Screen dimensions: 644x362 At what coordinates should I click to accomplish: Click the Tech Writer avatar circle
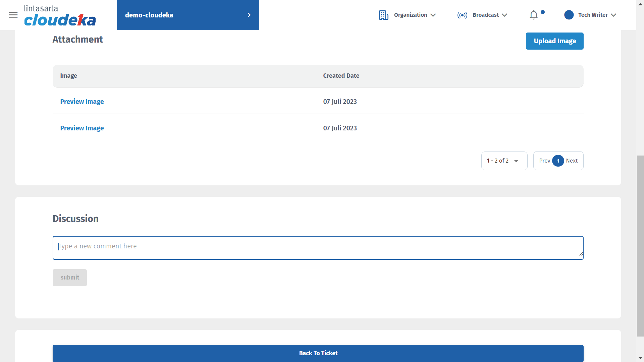(x=569, y=15)
